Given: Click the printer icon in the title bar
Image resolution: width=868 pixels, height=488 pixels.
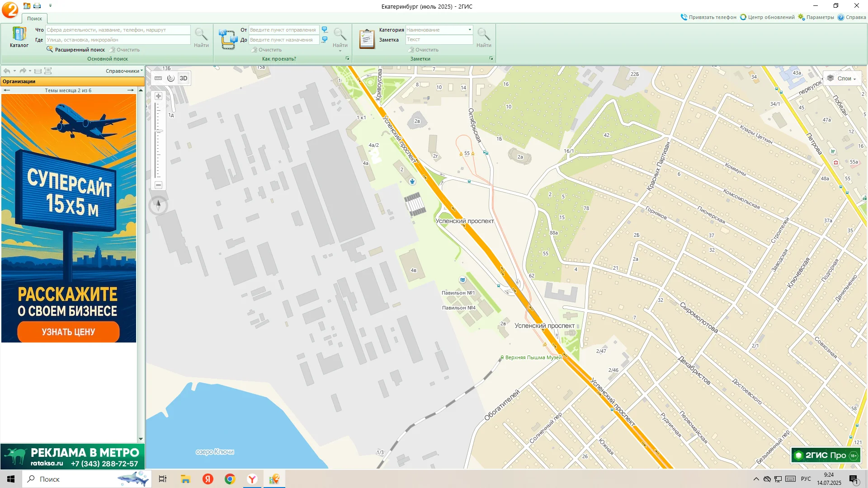Looking at the screenshot, I should [38, 6].
